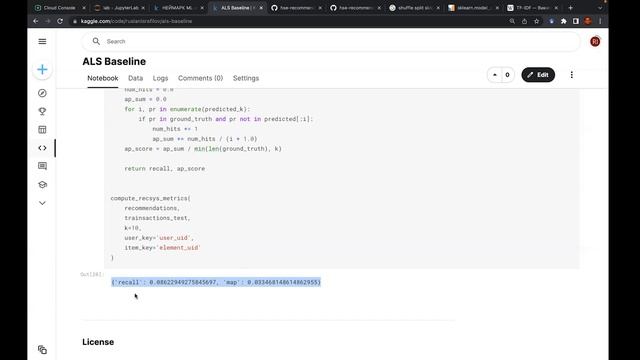
Task: Open the user profile avatar on Kaggle
Action: [x=595, y=41]
